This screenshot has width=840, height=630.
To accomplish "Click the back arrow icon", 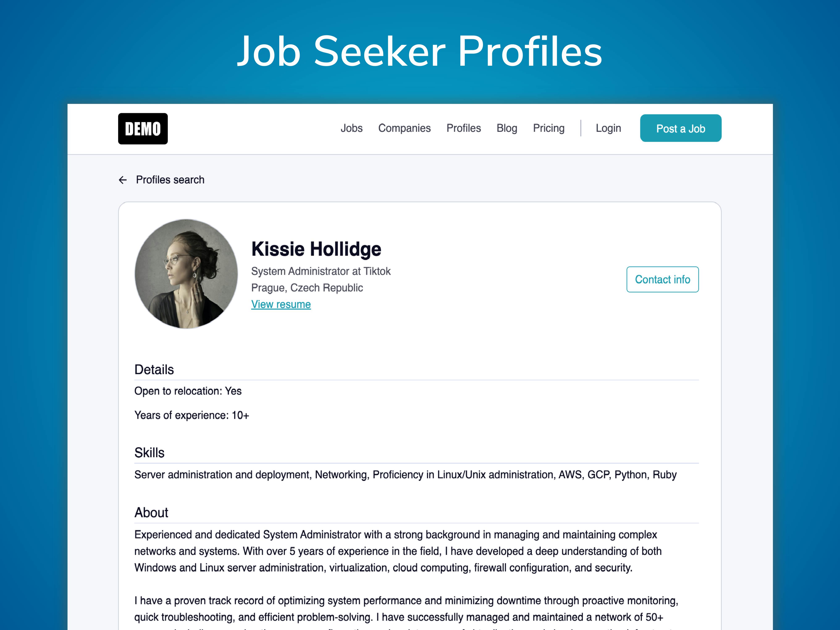I will [x=123, y=180].
